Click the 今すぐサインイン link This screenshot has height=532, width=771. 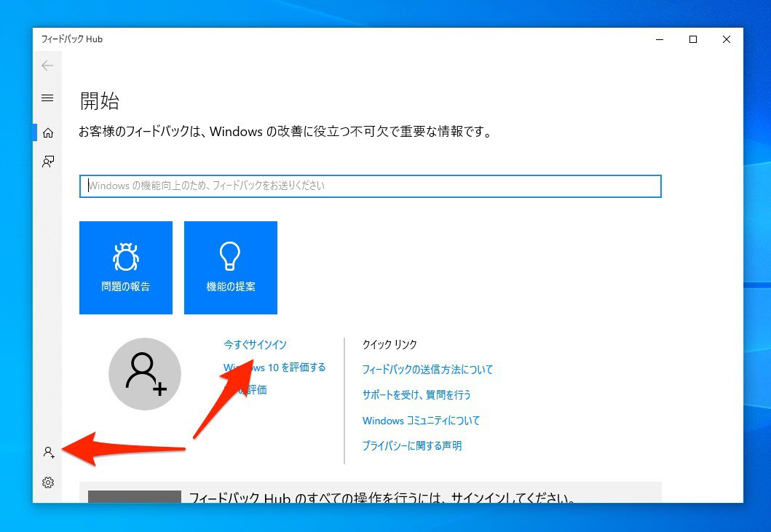(x=255, y=344)
